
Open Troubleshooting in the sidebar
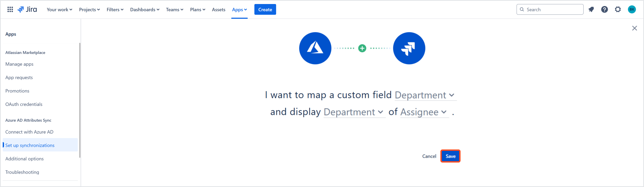point(22,172)
